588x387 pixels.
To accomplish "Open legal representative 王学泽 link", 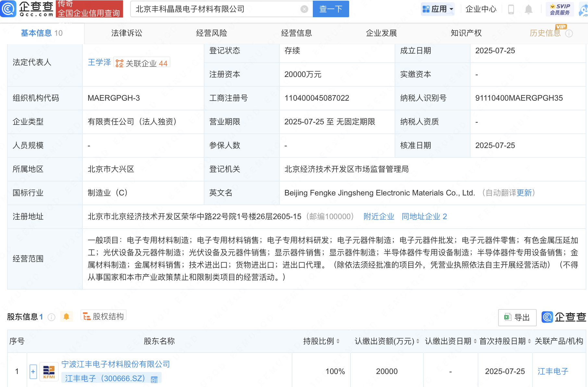I will (x=99, y=62).
